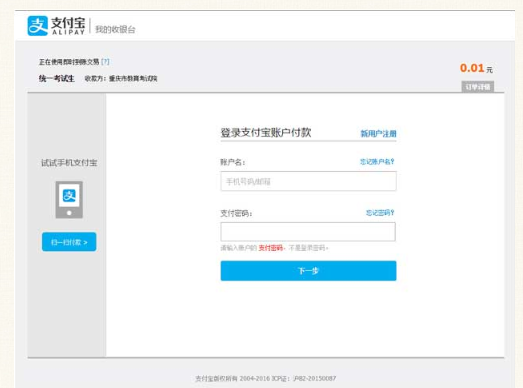Viewport: 523px width, 388px height.
Task: Click the 忘记账户名? link
Action: tap(377, 162)
